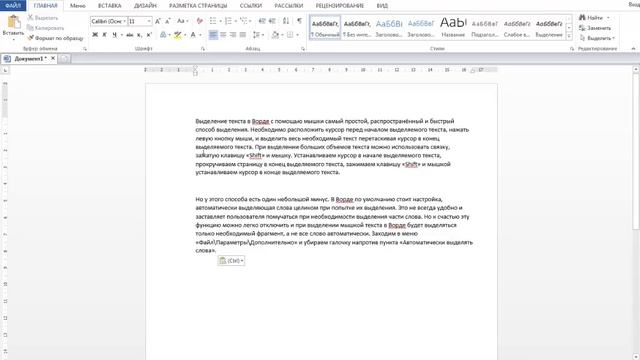Click the Вырезать cut icon
Screen dimensions: 640x360
tap(30, 18)
